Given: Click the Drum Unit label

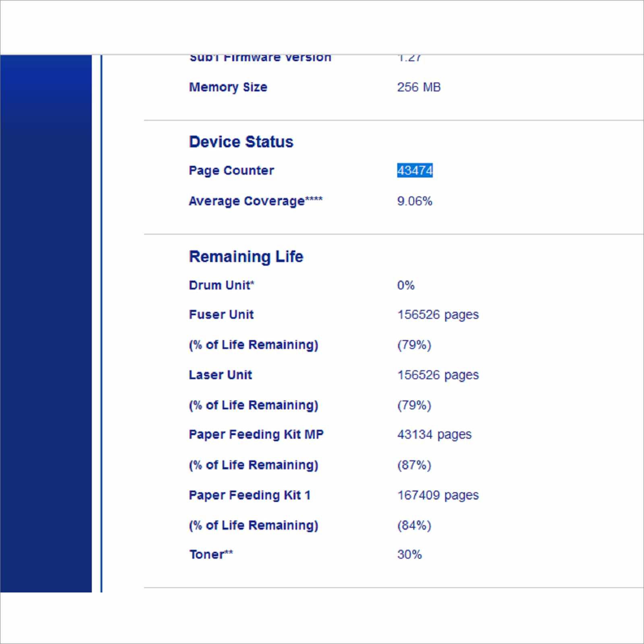Looking at the screenshot, I should click(221, 285).
